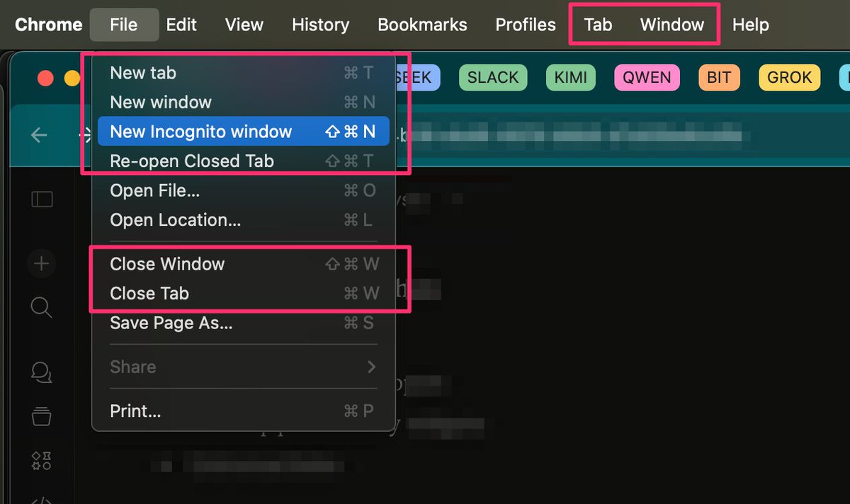Viewport: 850px width, 504px height.
Task: Toggle the sidebar panel icon
Action: (42, 200)
